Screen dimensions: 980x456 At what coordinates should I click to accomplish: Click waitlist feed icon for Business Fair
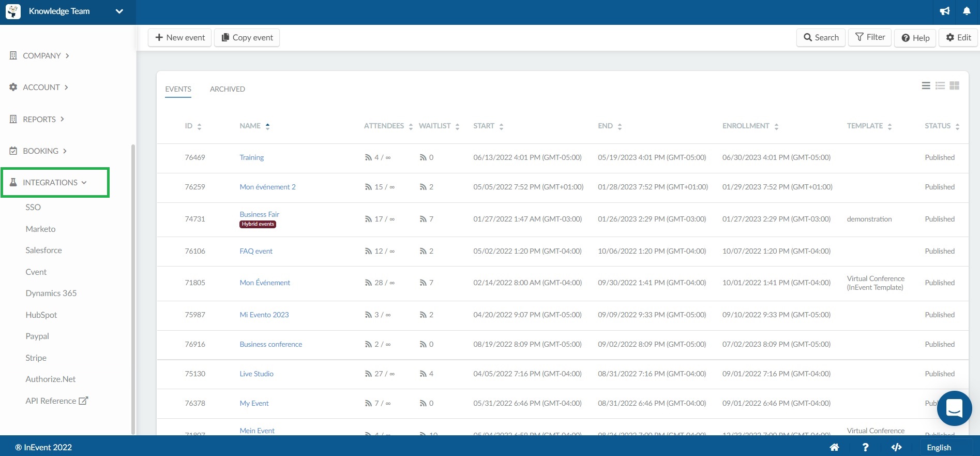pos(423,219)
